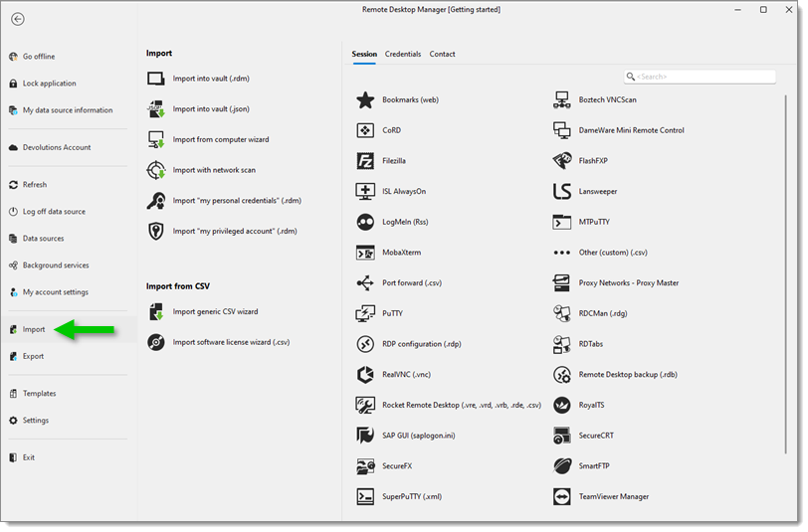The width and height of the screenshot is (808, 532).
Task: Click the RDP configuration (.rdp) icon
Action: pyautogui.click(x=365, y=344)
